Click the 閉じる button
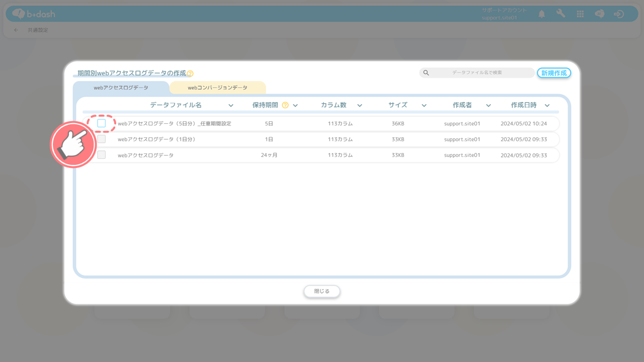The image size is (644, 362). [x=322, y=291]
